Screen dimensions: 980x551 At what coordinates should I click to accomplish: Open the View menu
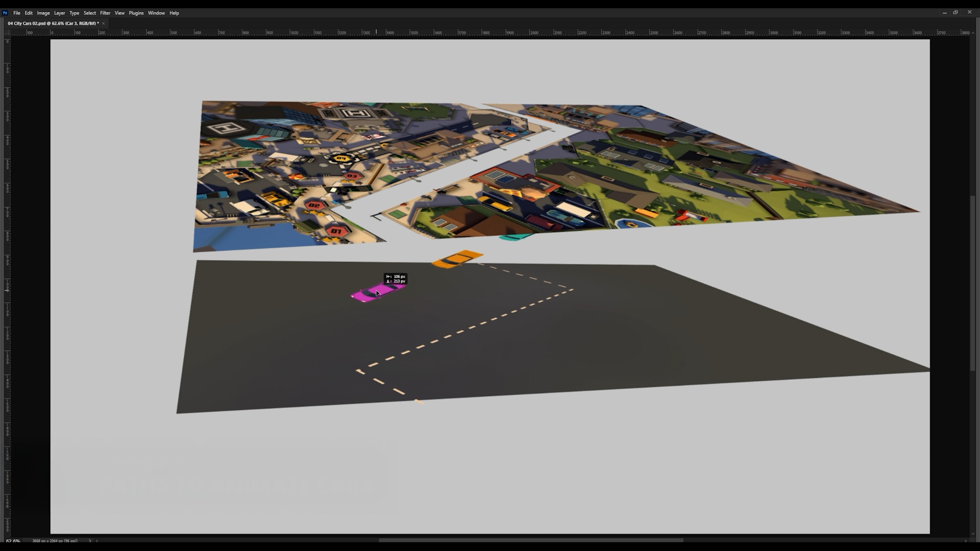click(x=119, y=13)
